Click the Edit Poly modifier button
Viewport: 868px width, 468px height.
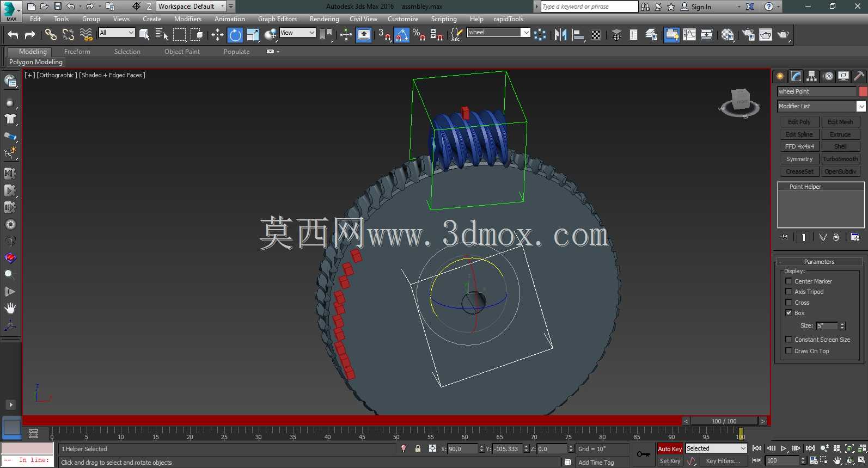(799, 122)
